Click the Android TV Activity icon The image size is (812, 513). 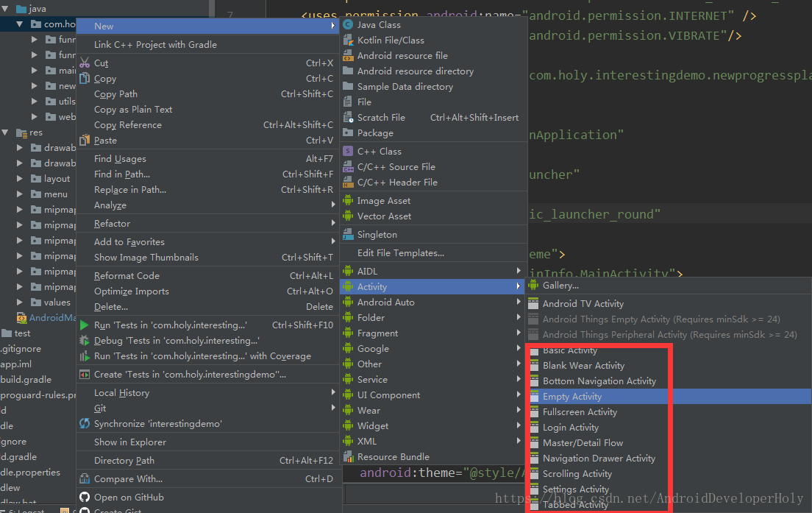[x=533, y=304]
